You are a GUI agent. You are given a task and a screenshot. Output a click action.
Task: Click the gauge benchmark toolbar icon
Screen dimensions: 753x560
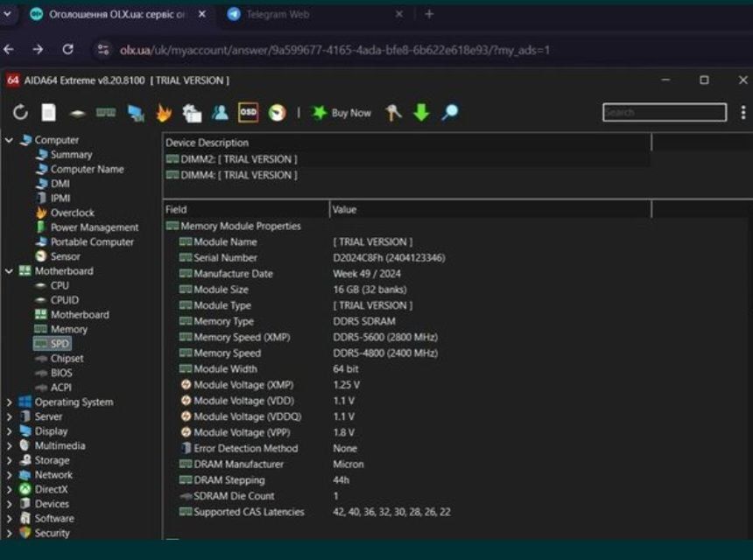click(x=277, y=113)
